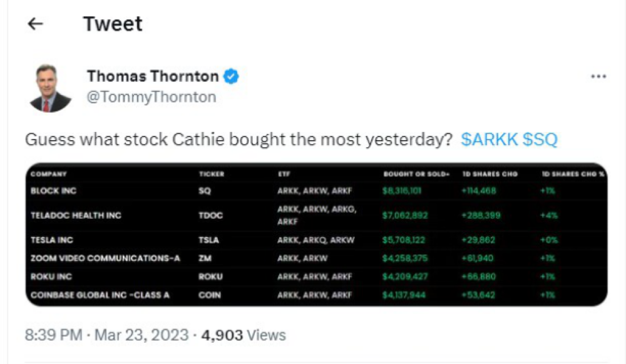The image size is (626, 364).
Task: Click the blue verified badge
Action: pos(231,76)
